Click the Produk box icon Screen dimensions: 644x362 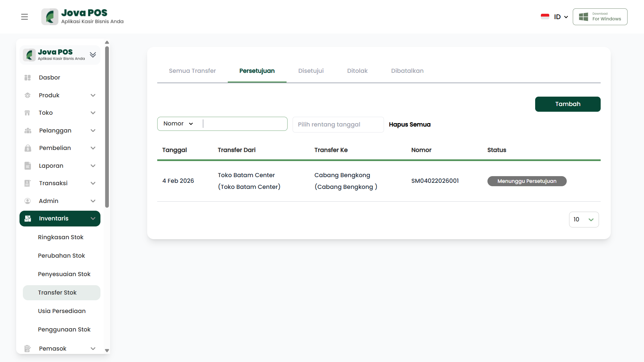pos(28,95)
